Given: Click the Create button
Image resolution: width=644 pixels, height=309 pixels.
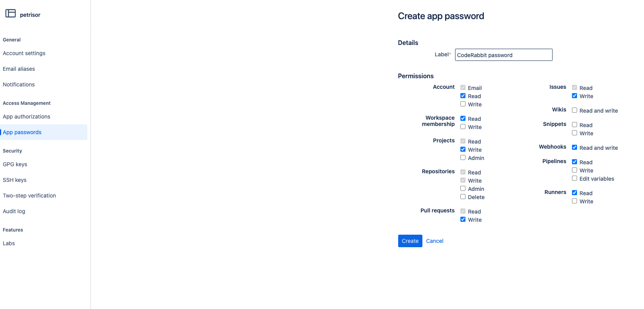Looking at the screenshot, I should (410, 241).
